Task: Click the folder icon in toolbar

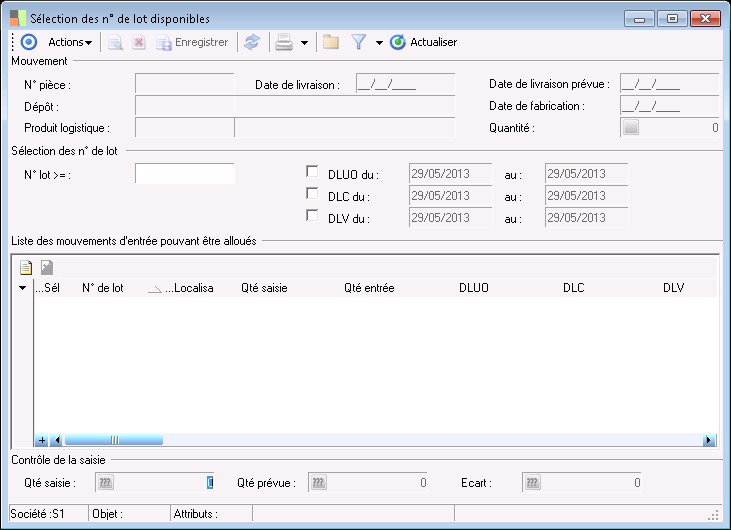Action: point(331,42)
